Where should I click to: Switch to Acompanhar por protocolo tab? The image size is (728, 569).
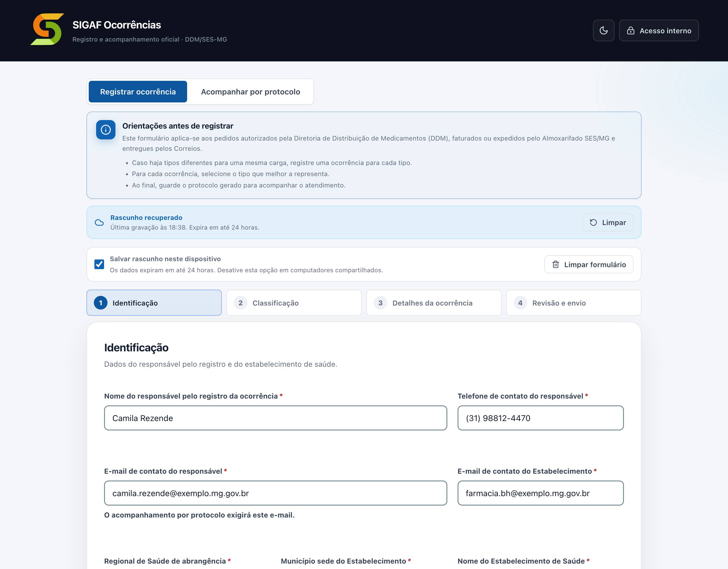click(250, 92)
